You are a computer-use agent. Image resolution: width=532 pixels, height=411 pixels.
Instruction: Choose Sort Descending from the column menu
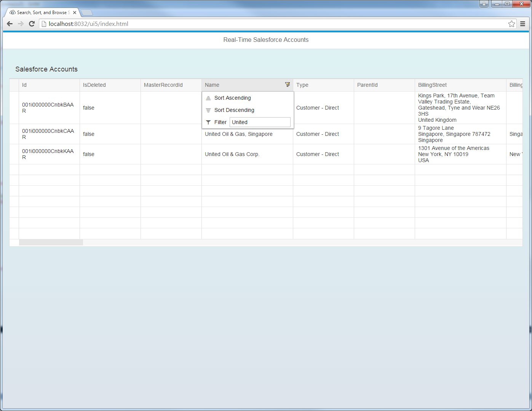click(234, 110)
